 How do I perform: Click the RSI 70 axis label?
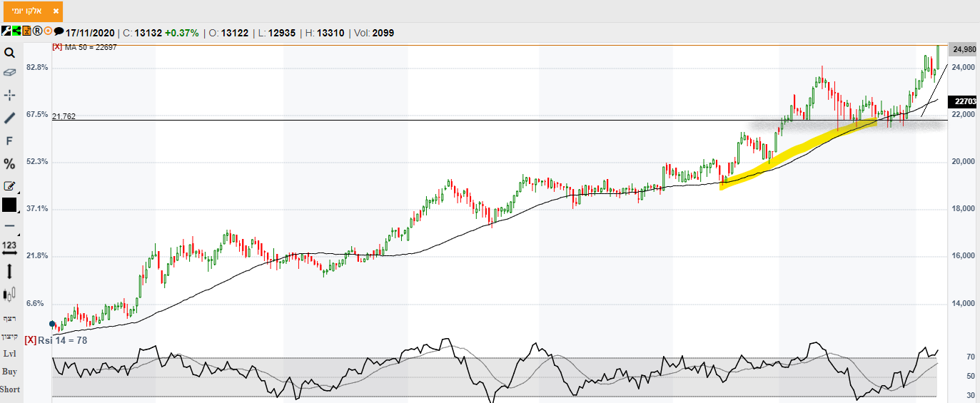click(971, 357)
